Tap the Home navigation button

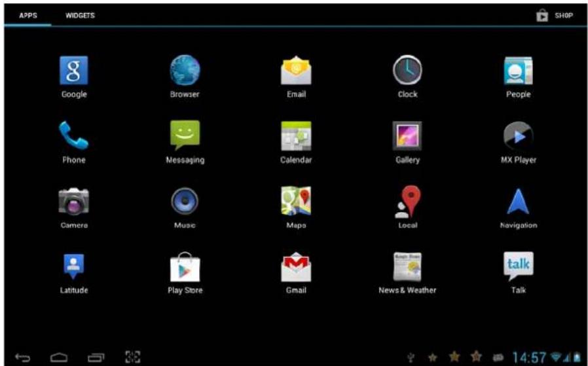coord(59,357)
